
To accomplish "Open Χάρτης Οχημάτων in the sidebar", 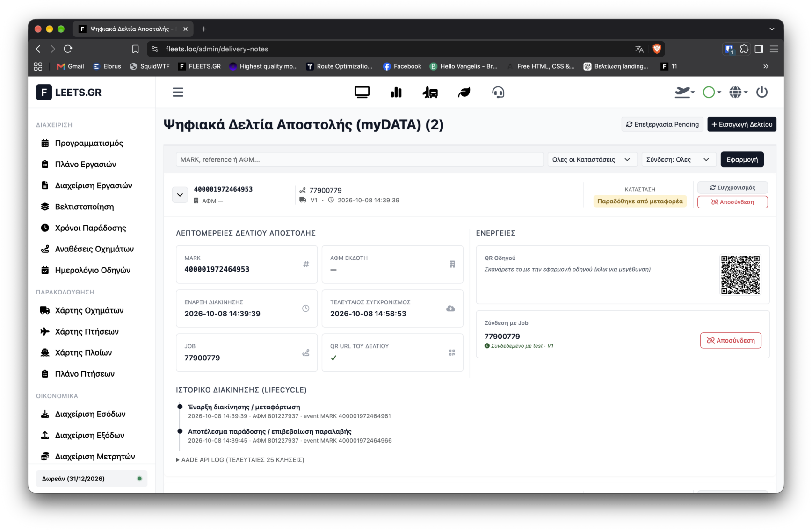I will click(89, 310).
